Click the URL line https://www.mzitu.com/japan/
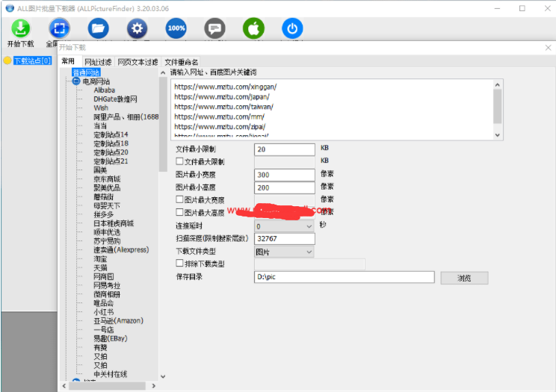The height and width of the screenshot is (392, 556). click(222, 96)
